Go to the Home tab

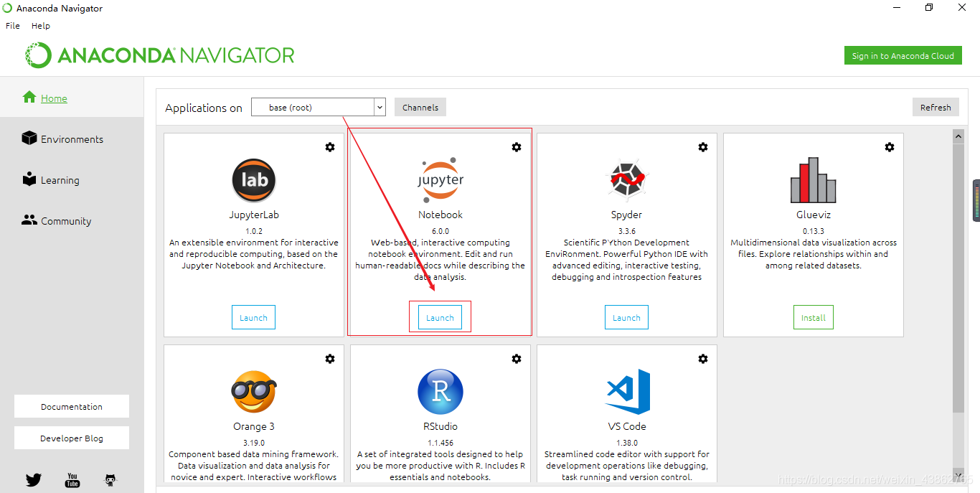tap(72, 98)
